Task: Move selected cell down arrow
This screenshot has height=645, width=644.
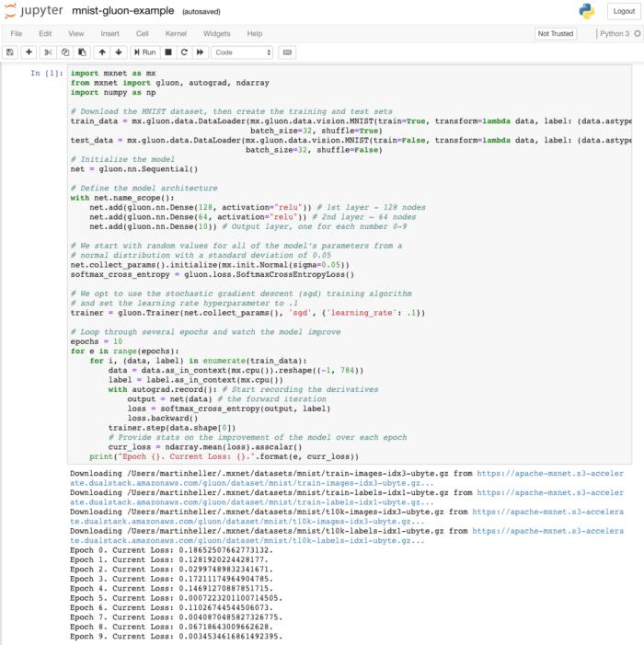Action: tap(119, 52)
